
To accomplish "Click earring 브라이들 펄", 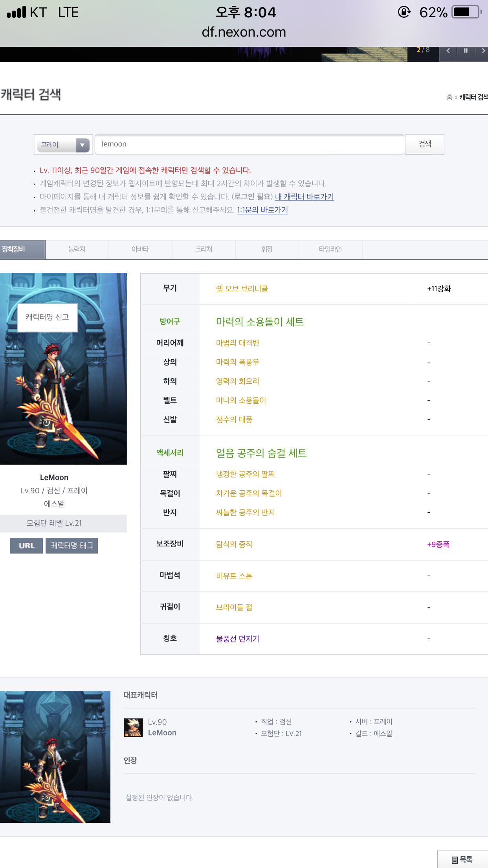I will (x=234, y=607).
